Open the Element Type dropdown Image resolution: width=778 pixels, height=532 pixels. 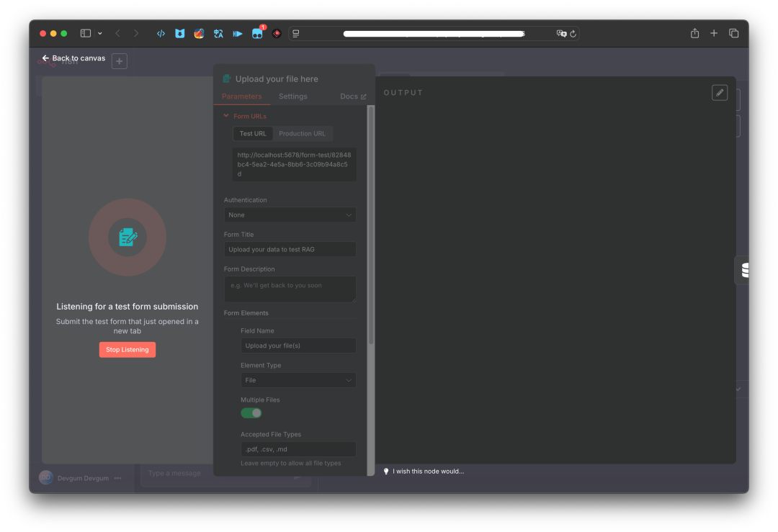[x=298, y=380]
